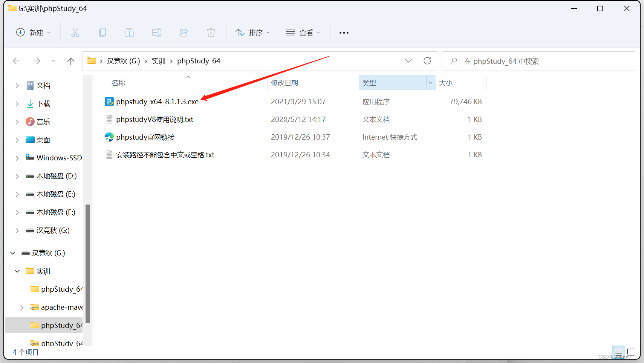Click the Forward navigation arrow
The image size is (644, 363).
(x=37, y=61)
